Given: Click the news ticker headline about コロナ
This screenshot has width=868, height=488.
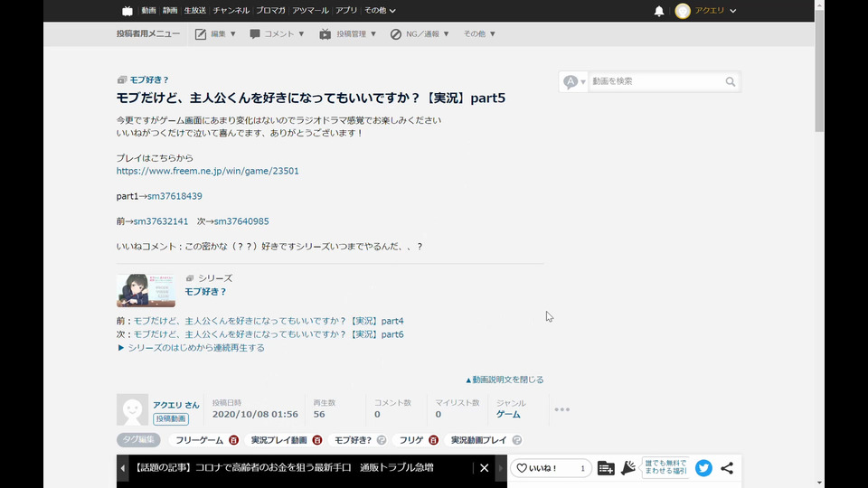Looking at the screenshot, I should click(x=283, y=468).
